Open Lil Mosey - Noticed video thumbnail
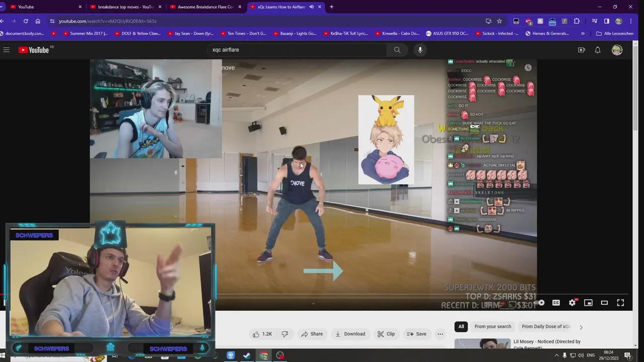 pos(482,344)
